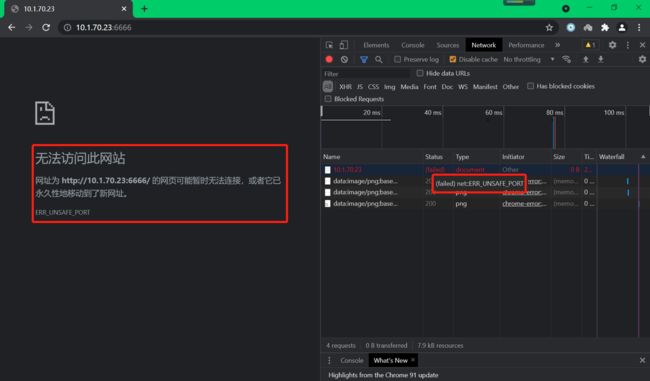
Task: Open Chrome's three-dot menu
Action: 639,27
